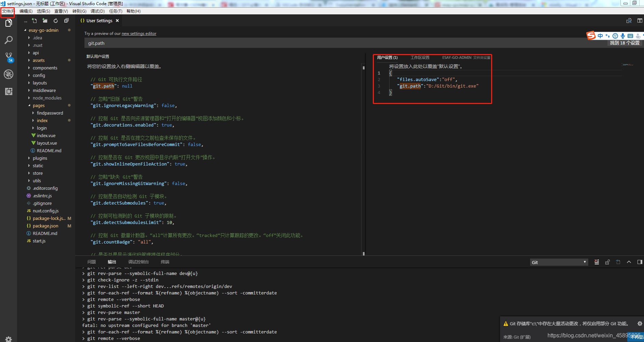Expand the api folder
Viewport: 644px width, 342px height.
36,53
